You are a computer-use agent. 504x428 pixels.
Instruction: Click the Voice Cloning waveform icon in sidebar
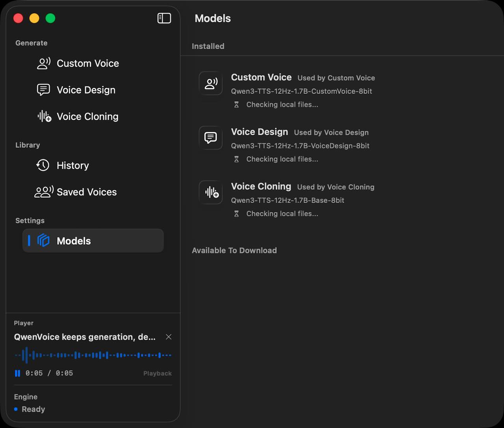[44, 116]
